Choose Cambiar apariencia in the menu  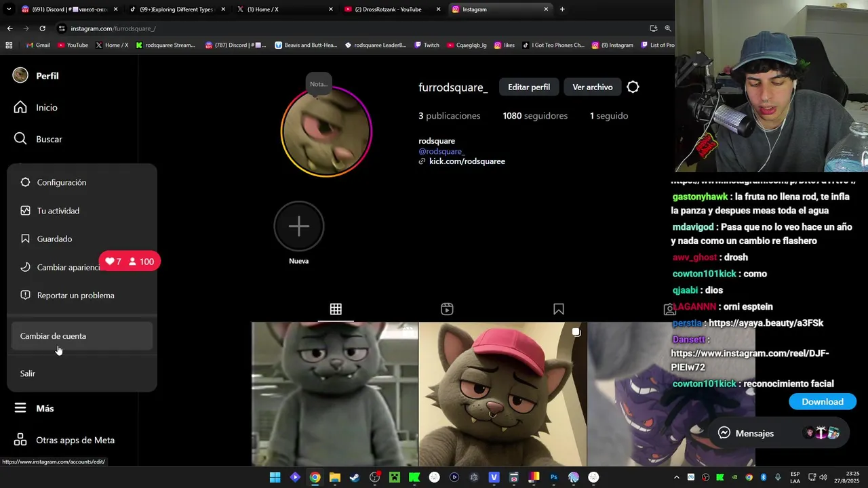60,267
